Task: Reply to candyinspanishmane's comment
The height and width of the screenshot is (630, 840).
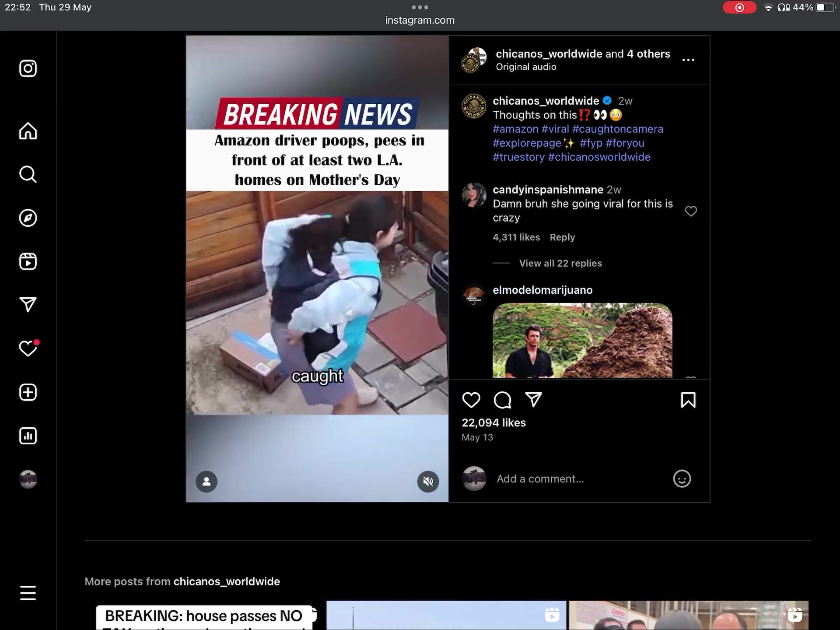Action: (562, 237)
